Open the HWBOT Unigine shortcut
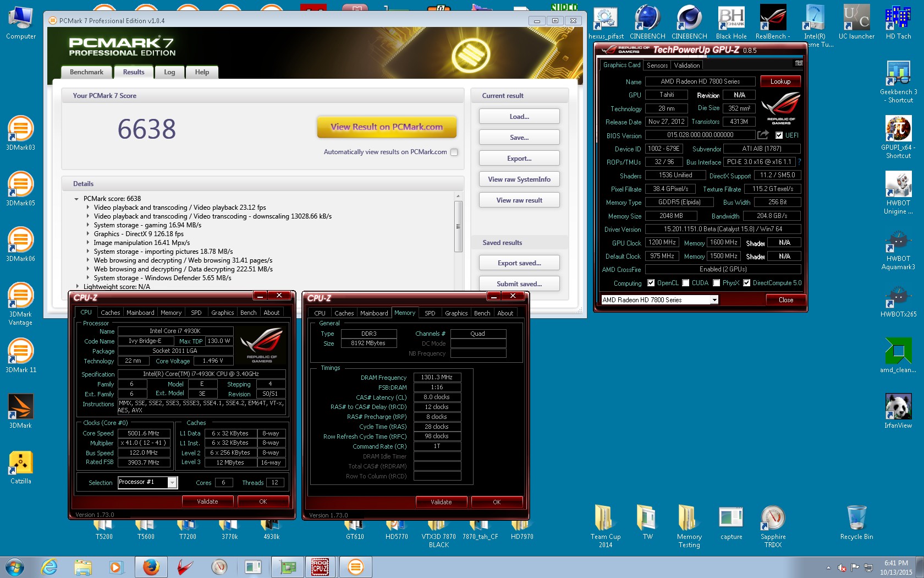This screenshot has height=578, width=924. (898, 193)
